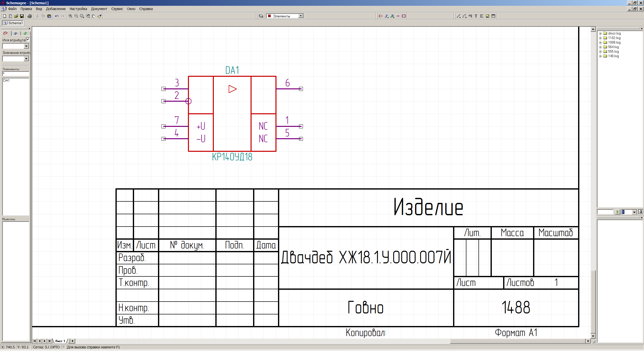Select the insert table tool icon
The image size is (644, 362).
493,16
